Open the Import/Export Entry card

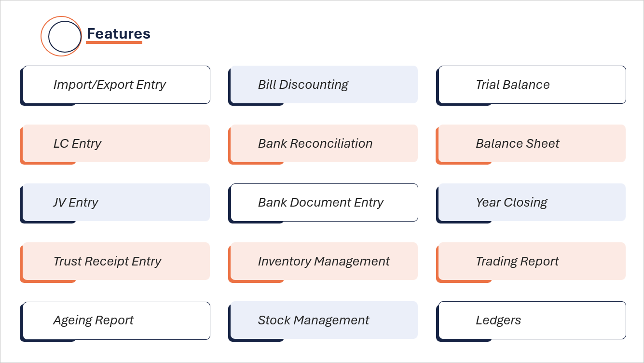[x=116, y=84]
